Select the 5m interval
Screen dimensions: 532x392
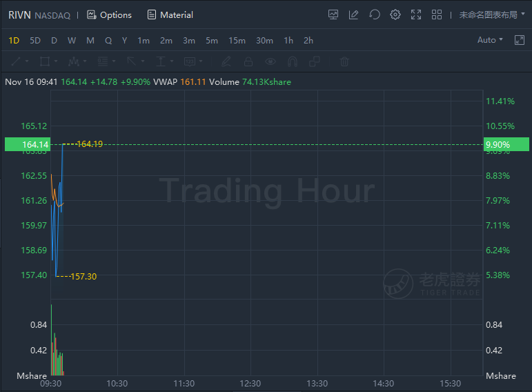(x=212, y=41)
